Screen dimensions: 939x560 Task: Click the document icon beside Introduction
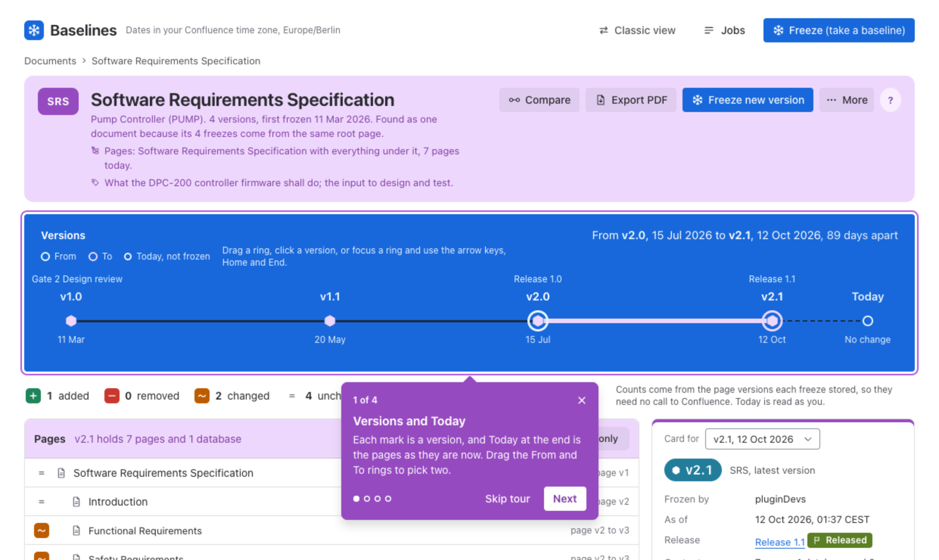(x=76, y=502)
